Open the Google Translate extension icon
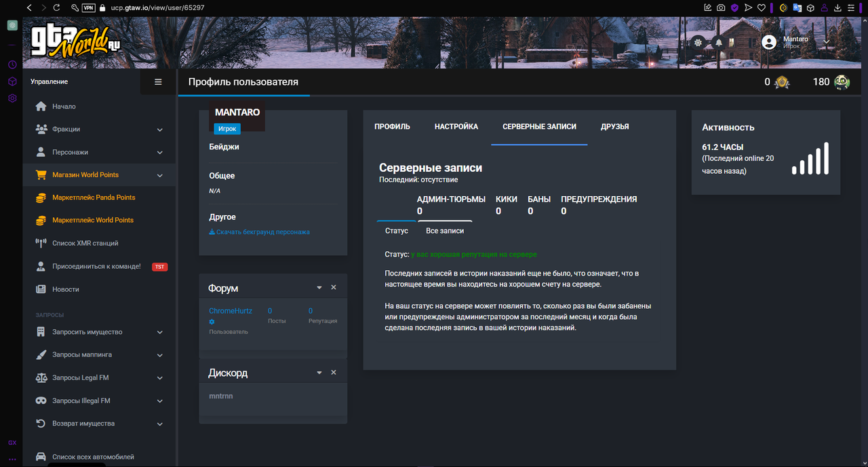Viewport: 868px width, 467px height. click(797, 8)
